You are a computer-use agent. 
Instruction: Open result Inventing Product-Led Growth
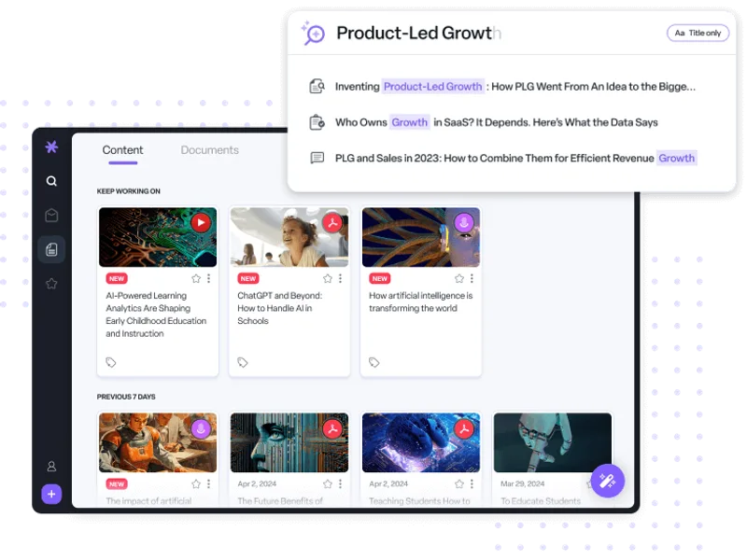[515, 87]
